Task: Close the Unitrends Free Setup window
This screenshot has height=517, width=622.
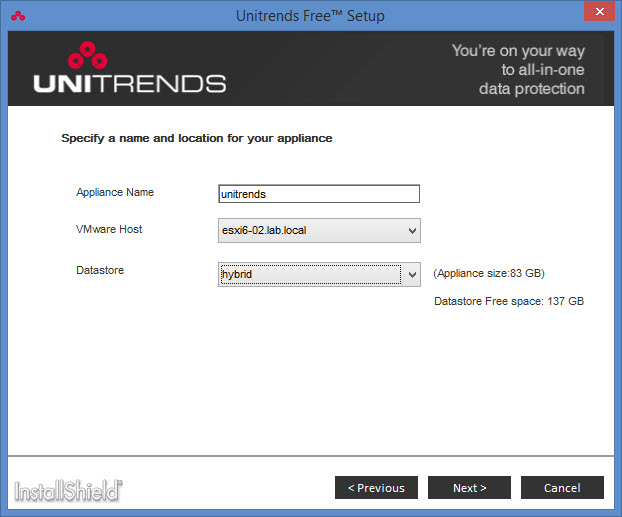Action: (x=599, y=11)
